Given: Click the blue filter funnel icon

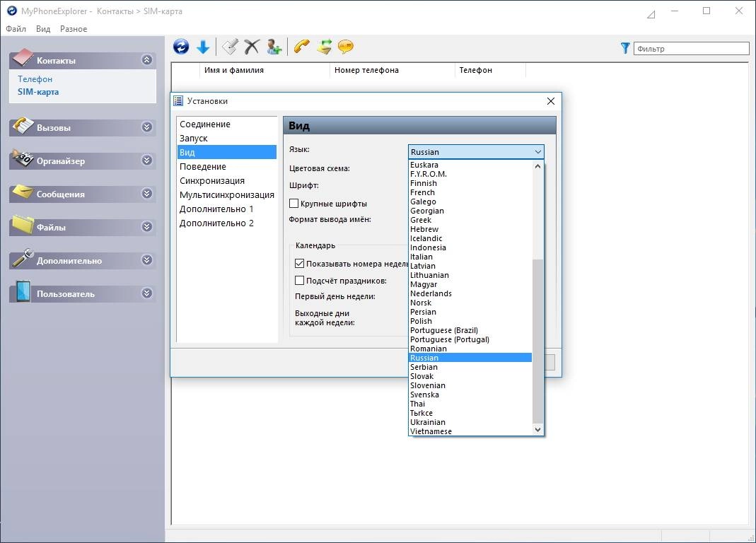Looking at the screenshot, I should 625,48.
